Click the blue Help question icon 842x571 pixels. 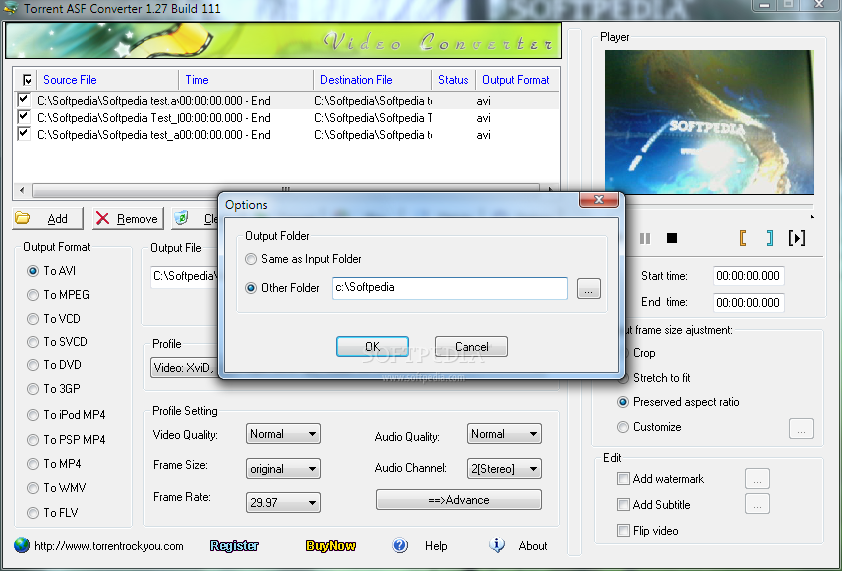400,545
